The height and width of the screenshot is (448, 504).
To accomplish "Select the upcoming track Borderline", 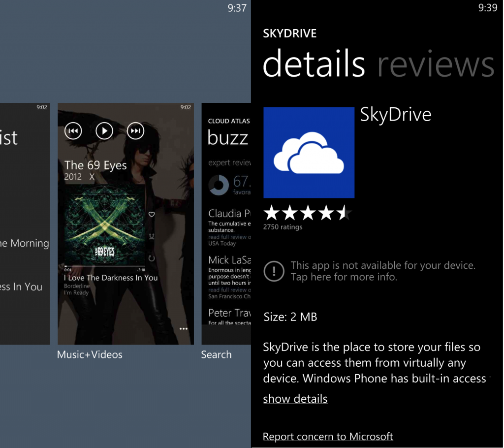I will (x=77, y=286).
